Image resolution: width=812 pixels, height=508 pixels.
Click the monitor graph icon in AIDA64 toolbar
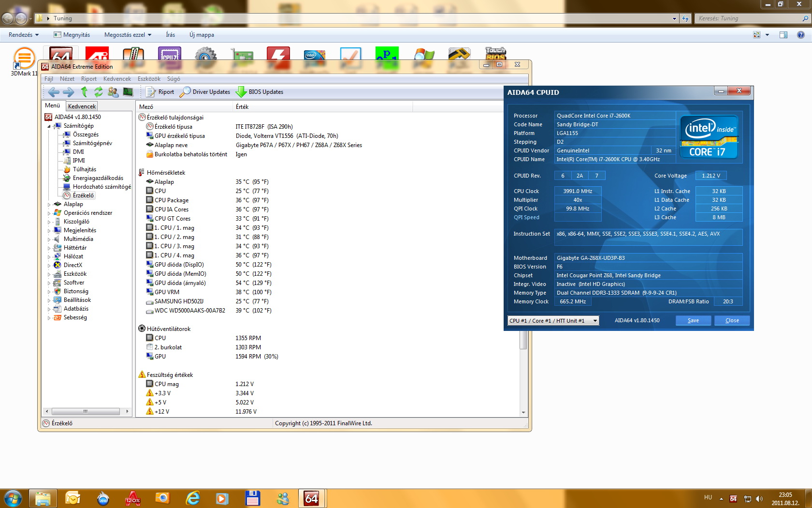[128, 92]
